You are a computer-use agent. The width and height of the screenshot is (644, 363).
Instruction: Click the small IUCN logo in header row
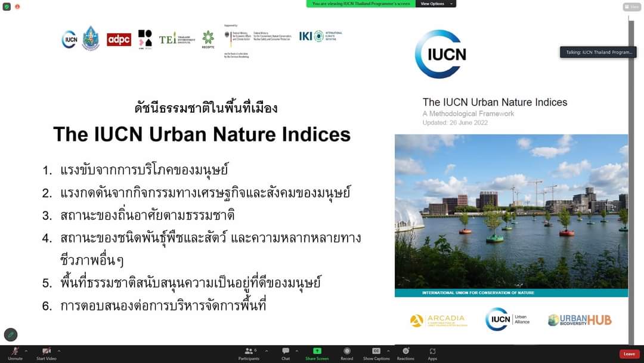coord(69,39)
